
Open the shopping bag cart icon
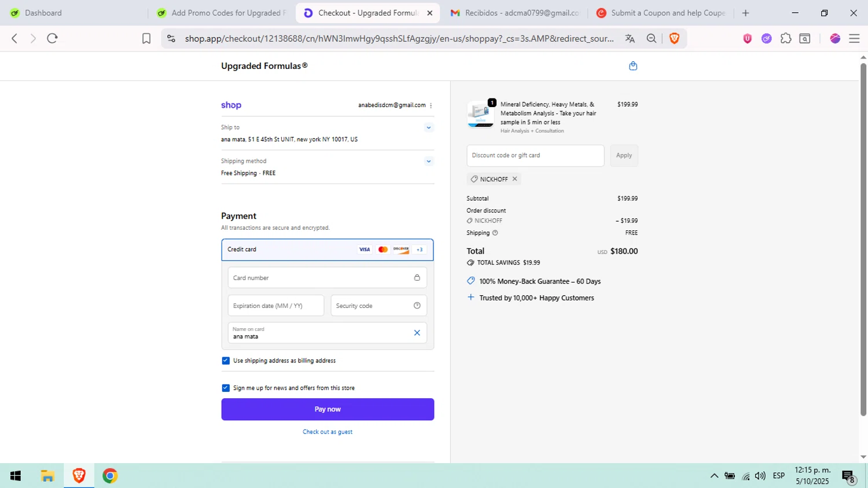click(x=633, y=66)
